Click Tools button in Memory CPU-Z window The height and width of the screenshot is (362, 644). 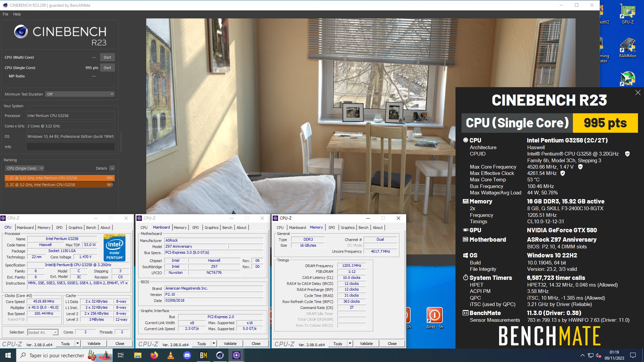[x=338, y=344]
